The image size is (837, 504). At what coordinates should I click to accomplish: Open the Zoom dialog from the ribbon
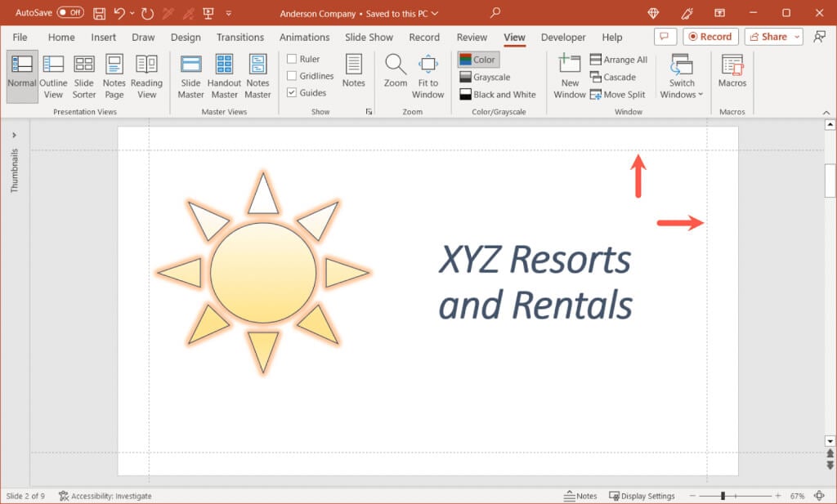pyautogui.click(x=396, y=71)
